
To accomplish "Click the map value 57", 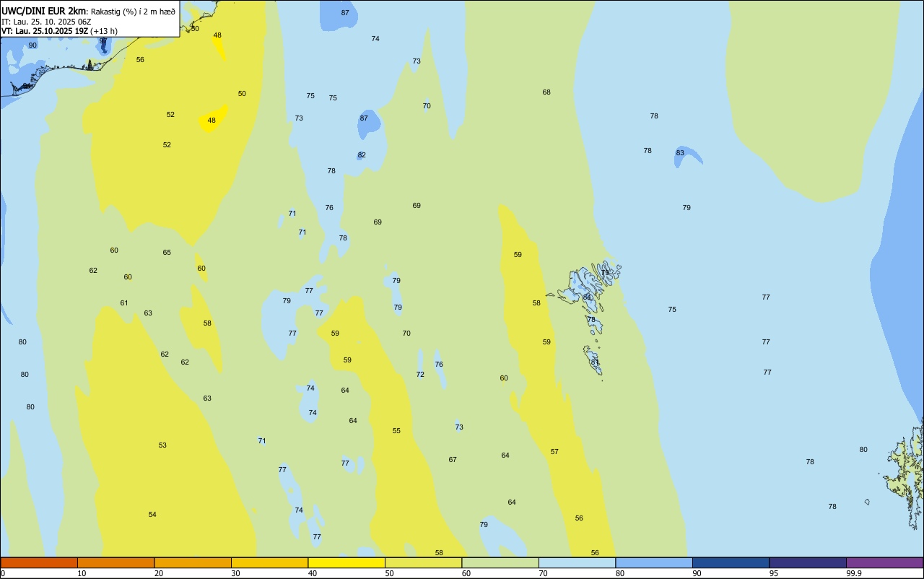I will [554, 452].
